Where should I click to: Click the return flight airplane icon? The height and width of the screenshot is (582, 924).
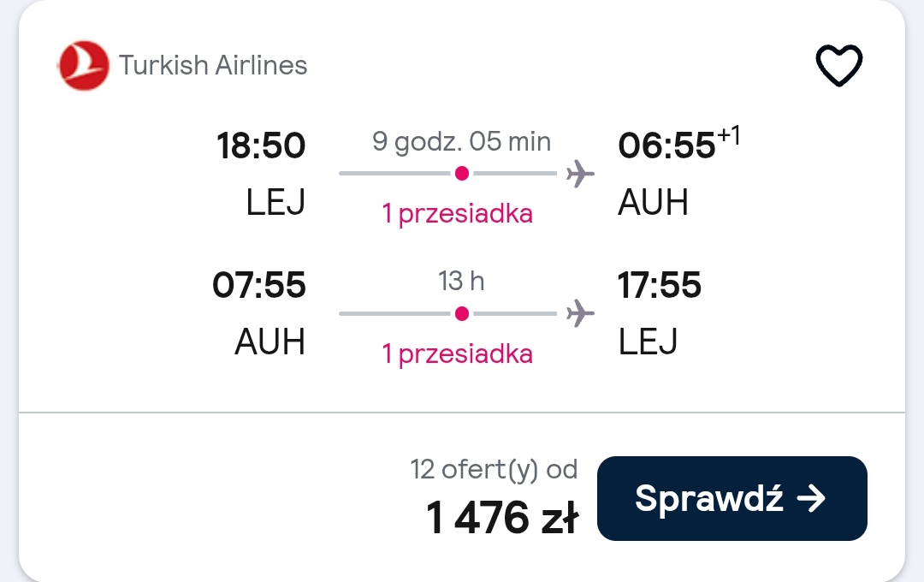click(x=580, y=313)
